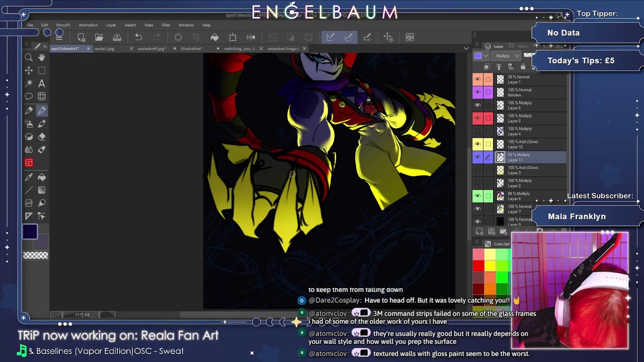The image size is (644, 362).
Task: Switch to the realadraft.jpg document tab
Action: pyautogui.click(x=151, y=49)
